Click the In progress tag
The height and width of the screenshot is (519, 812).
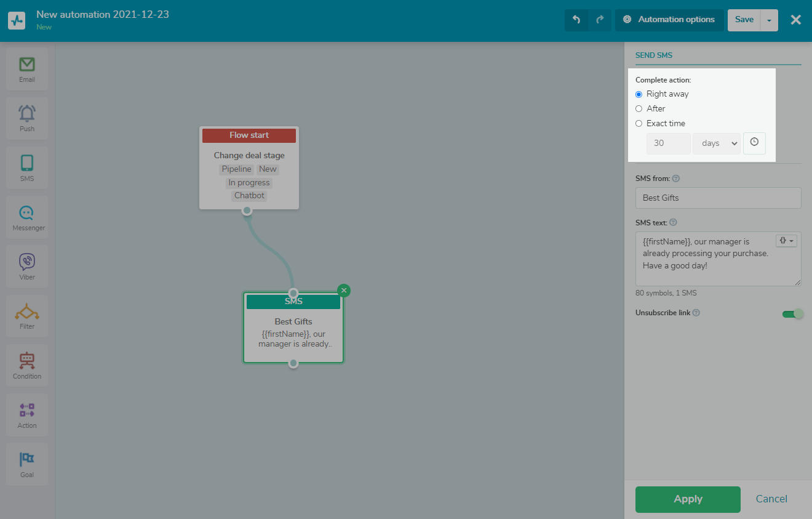click(x=249, y=183)
